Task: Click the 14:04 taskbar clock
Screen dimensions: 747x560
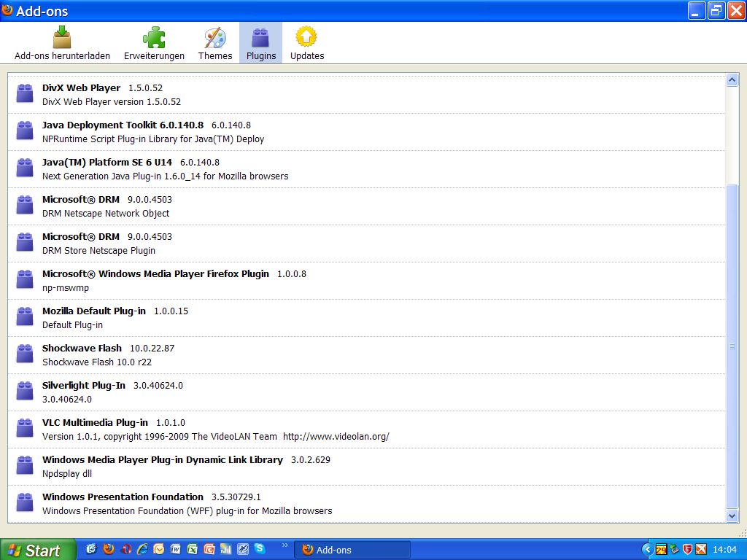Action: tap(724, 550)
